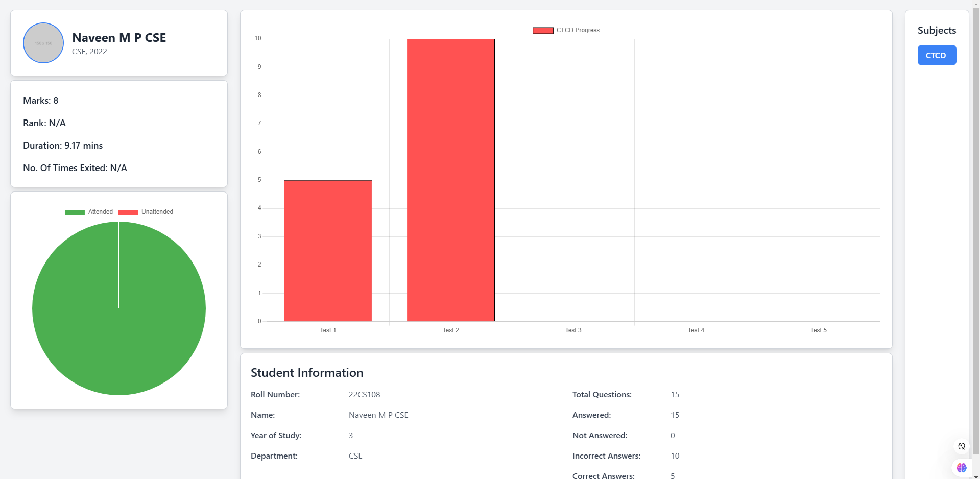Click the name heading Naveen M P CSE
Screen dimensions: 980x479
[119, 38]
